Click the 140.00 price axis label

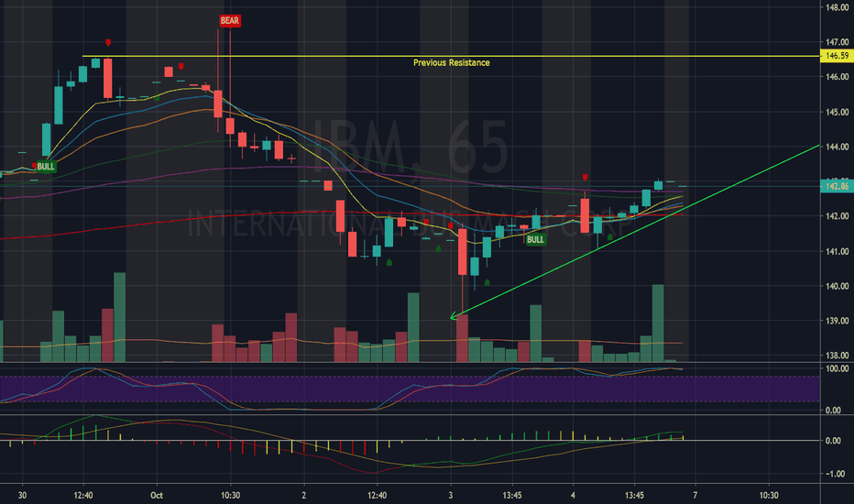[x=837, y=286]
